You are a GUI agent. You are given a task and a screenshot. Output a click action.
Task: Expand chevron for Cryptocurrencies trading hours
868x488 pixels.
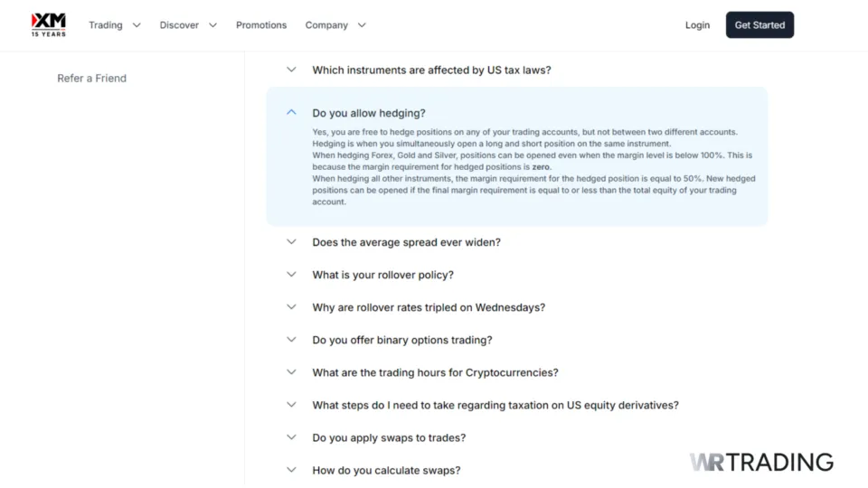[291, 372]
